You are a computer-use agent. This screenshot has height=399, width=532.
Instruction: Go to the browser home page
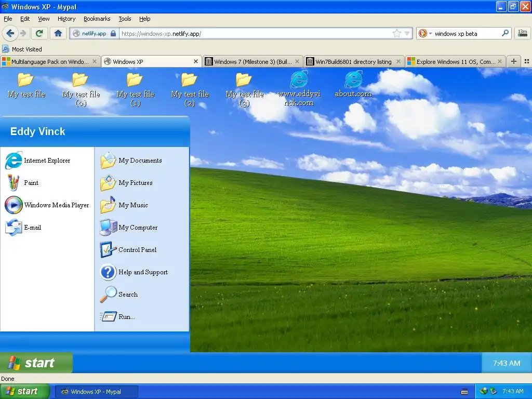point(58,33)
